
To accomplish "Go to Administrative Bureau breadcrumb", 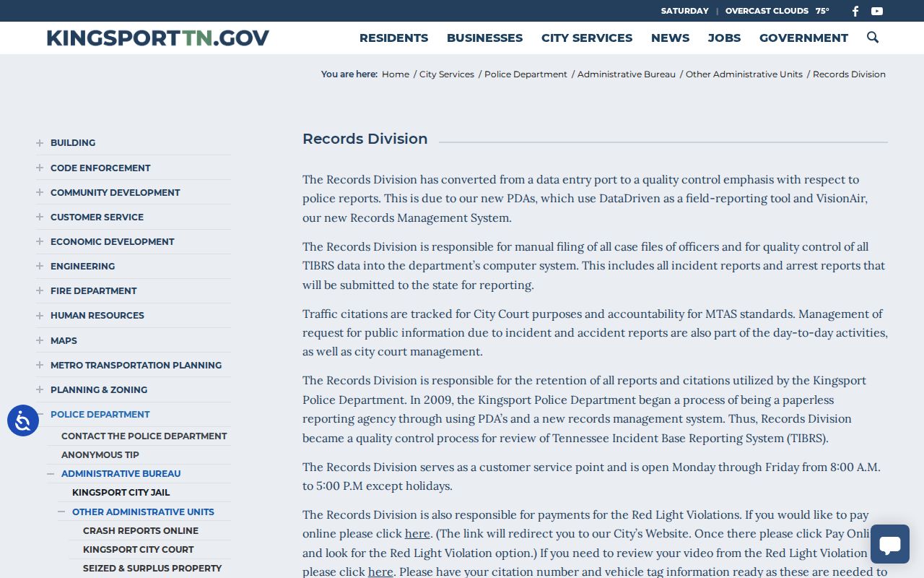I will pyautogui.click(x=627, y=74).
